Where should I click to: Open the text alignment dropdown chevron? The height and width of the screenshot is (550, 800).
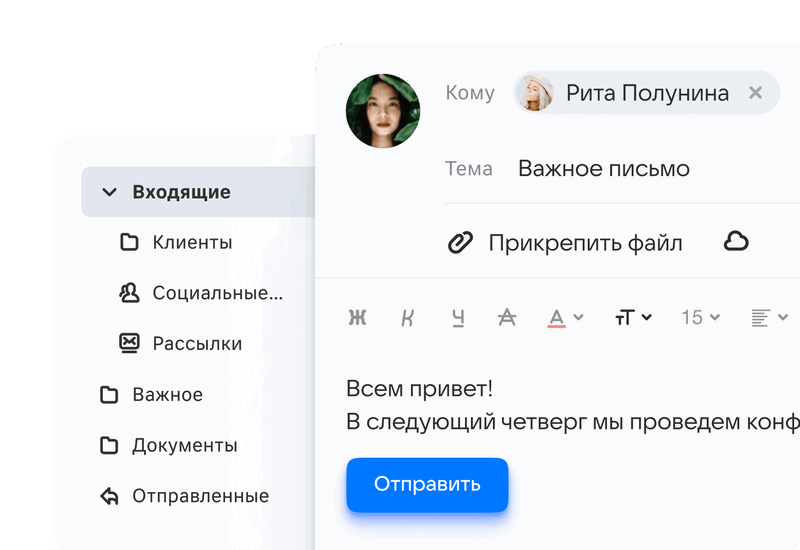point(783,317)
